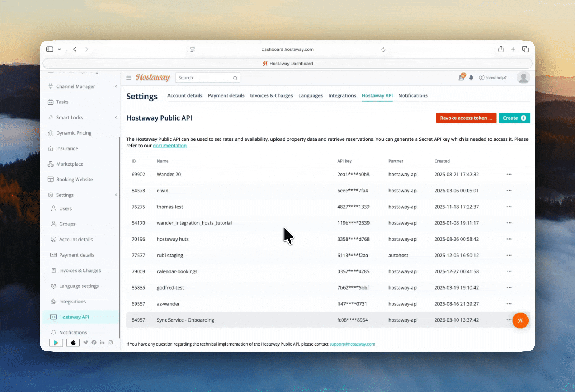
Task: Collapse the Settings sidebar chevron
Action: (116, 195)
